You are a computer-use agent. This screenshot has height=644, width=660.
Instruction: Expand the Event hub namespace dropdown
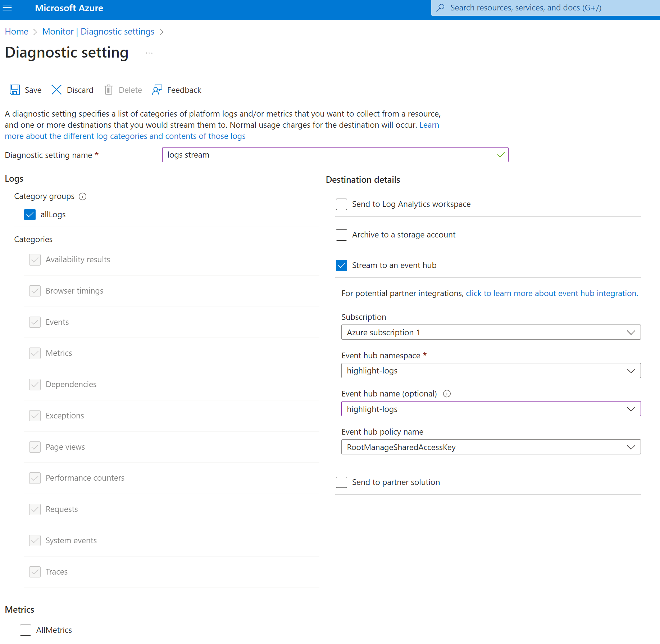(491, 371)
